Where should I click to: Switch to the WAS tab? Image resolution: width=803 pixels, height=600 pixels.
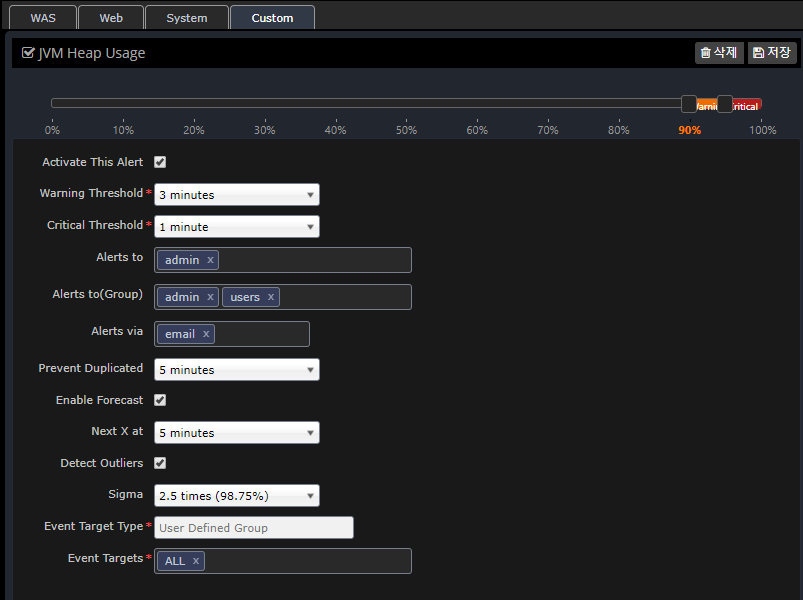tap(43, 18)
